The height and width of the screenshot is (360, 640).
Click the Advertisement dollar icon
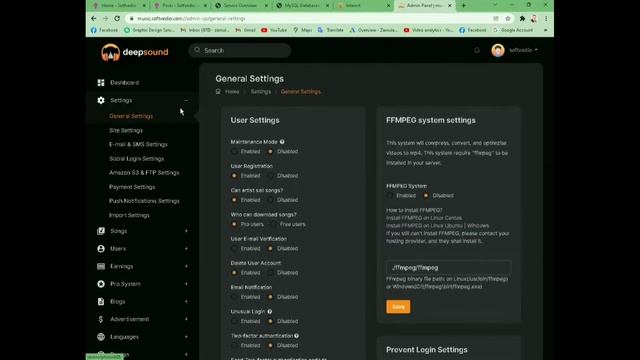pyautogui.click(x=101, y=319)
